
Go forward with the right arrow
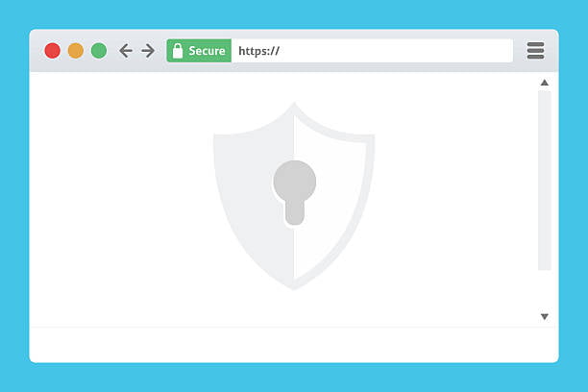tap(148, 51)
